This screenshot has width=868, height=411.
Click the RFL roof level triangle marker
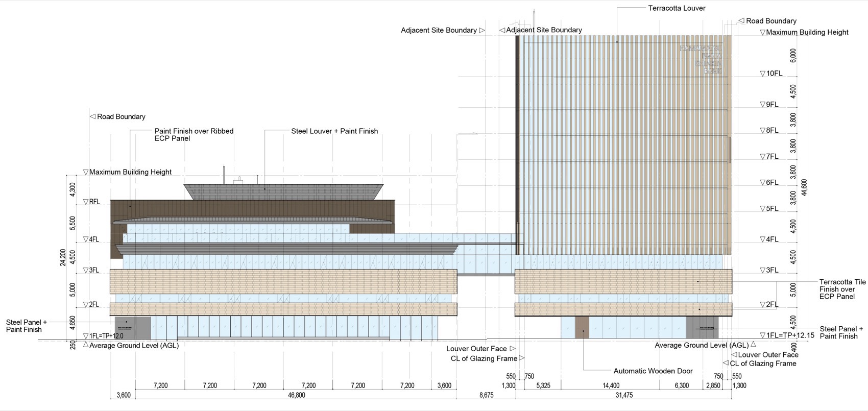tap(86, 202)
